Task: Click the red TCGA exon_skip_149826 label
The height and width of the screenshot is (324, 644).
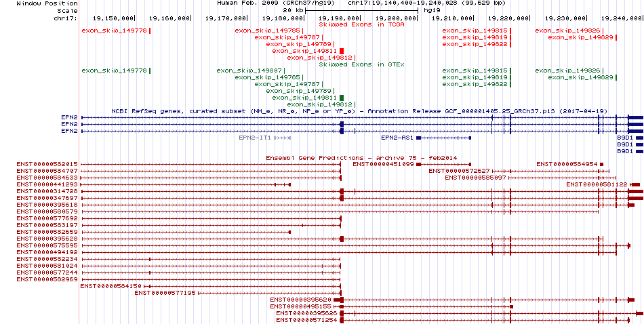Action: [x=568, y=31]
